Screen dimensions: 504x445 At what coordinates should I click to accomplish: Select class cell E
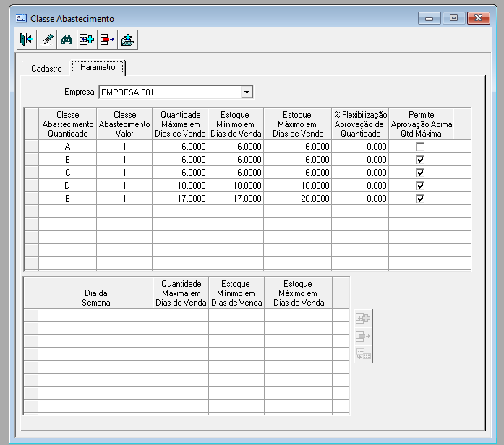[67, 199]
